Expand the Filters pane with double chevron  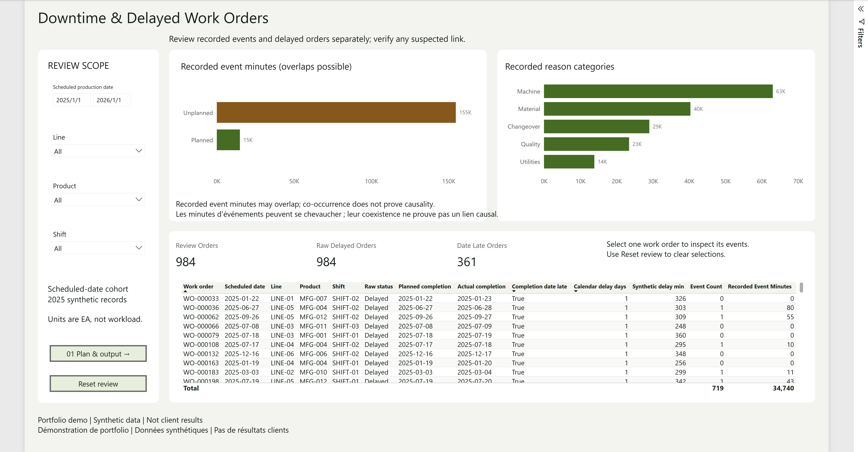[x=861, y=9]
